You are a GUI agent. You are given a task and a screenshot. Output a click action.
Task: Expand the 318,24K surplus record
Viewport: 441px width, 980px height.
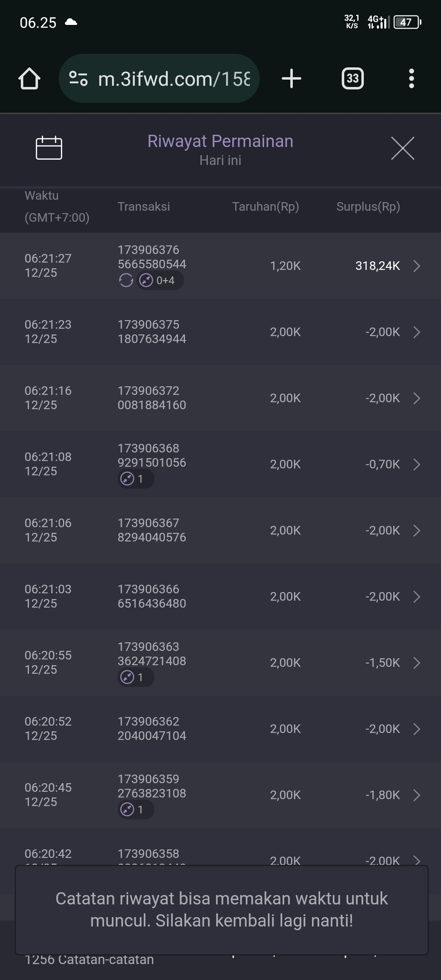(x=416, y=266)
